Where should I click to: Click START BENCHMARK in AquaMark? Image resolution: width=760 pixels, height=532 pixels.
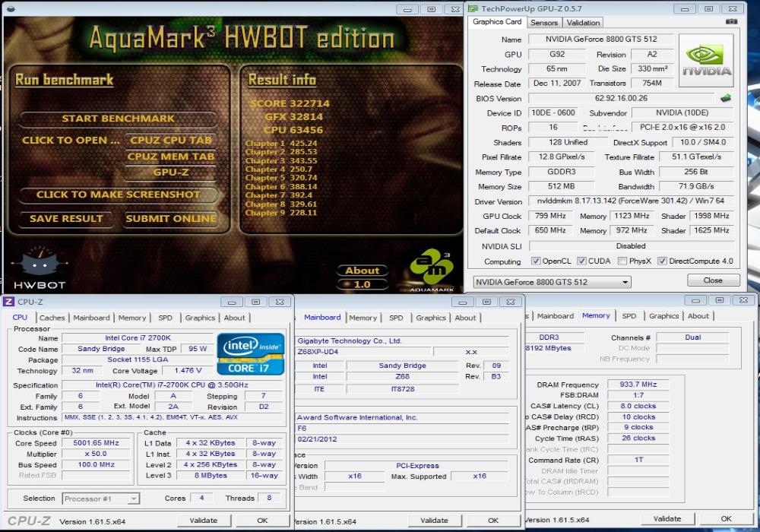pyautogui.click(x=118, y=119)
